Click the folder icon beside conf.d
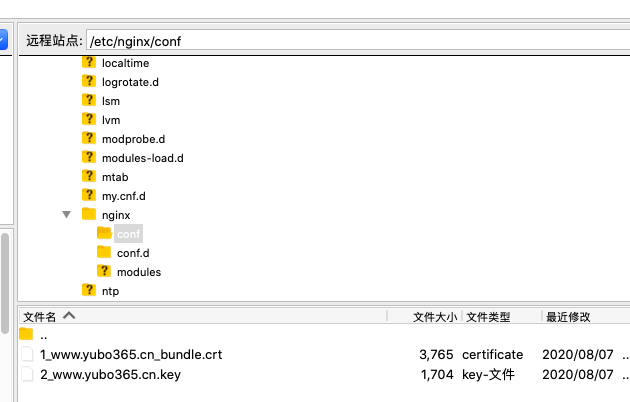Viewport: 630px width, 402px height. click(x=104, y=252)
